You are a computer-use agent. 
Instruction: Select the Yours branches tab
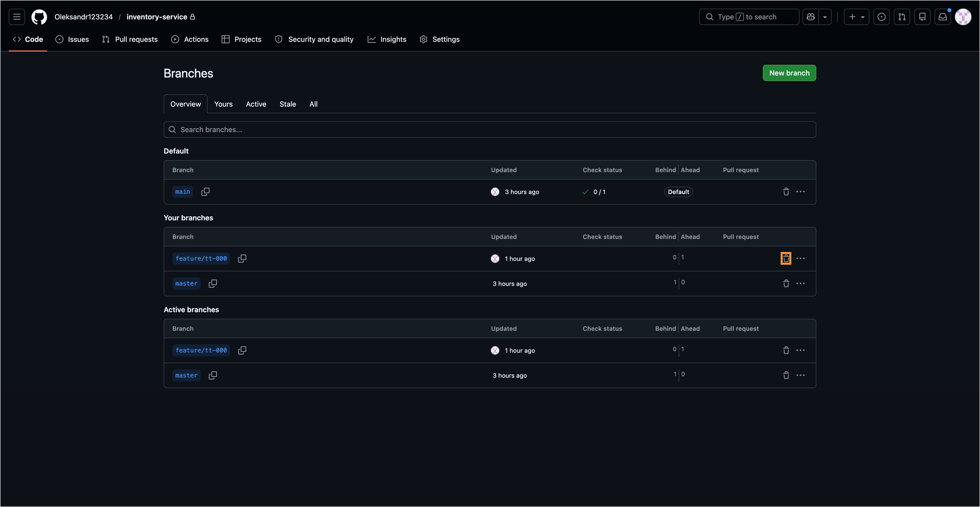pos(223,104)
